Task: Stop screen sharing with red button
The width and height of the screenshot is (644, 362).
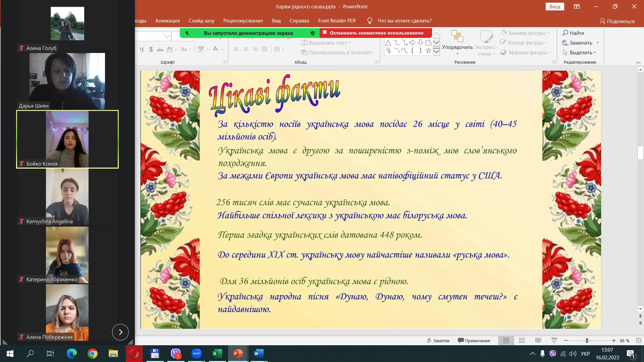Action: (376, 33)
